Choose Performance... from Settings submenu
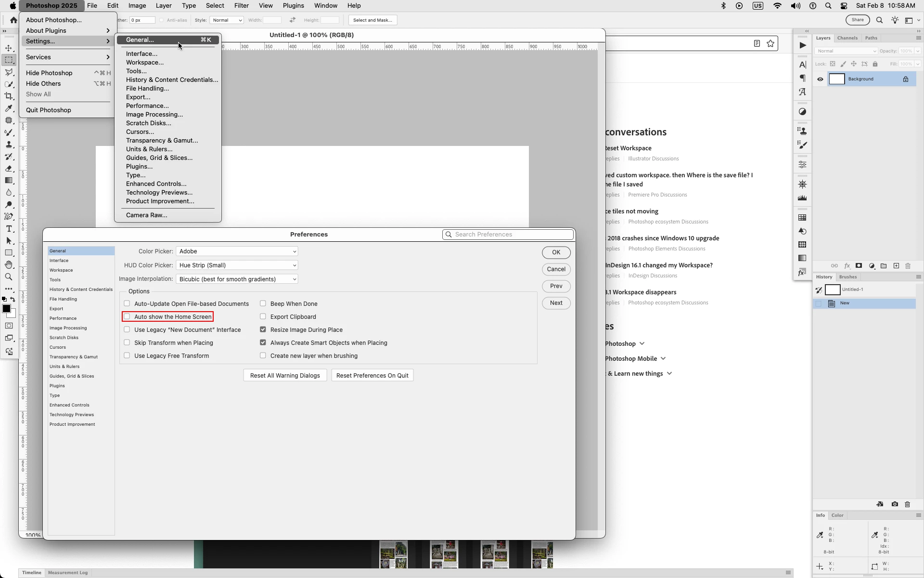Viewport: 924px width, 578px height. pos(147,106)
